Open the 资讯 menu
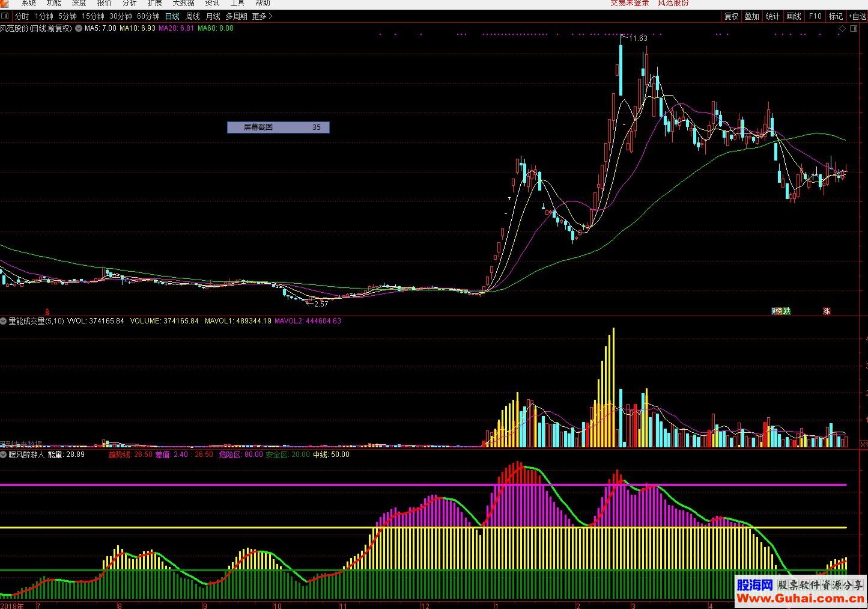Viewport: 868px width, 609px height. [212, 3]
